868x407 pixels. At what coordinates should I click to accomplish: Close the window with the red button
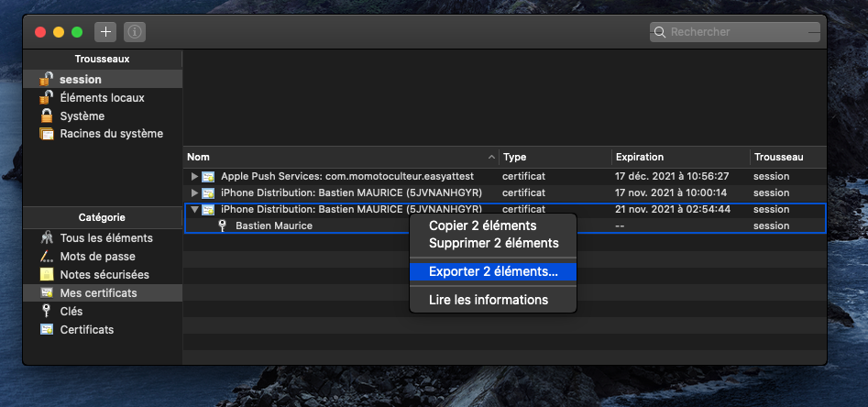point(40,32)
